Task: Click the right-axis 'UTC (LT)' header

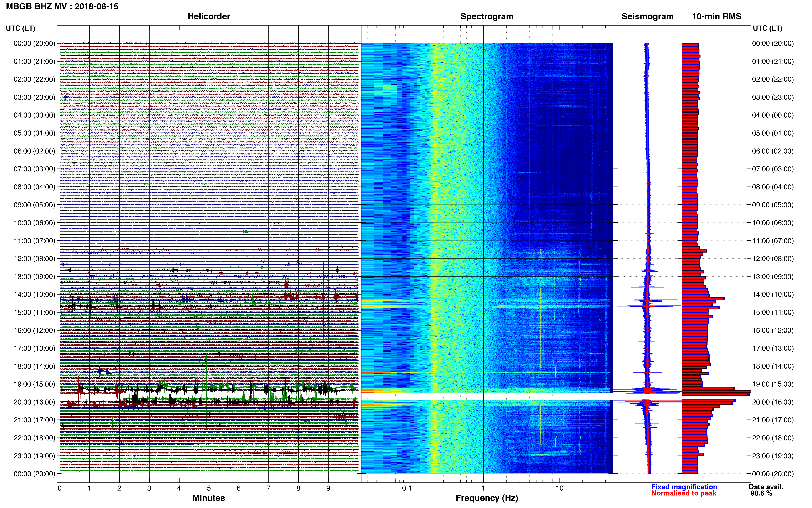Action: click(767, 28)
